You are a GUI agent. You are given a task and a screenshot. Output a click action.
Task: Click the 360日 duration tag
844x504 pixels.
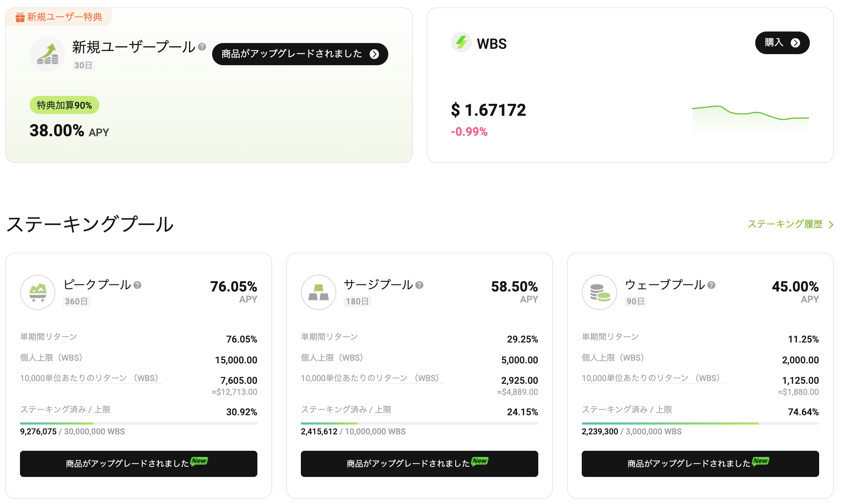(x=76, y=302)
